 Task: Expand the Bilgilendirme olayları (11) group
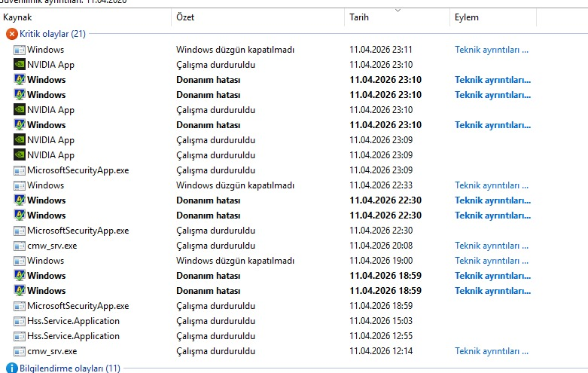click(x=70, y=368)
